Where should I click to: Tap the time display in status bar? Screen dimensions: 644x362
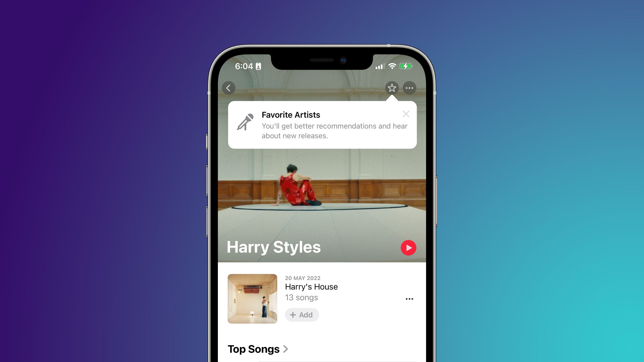[245, 66]
